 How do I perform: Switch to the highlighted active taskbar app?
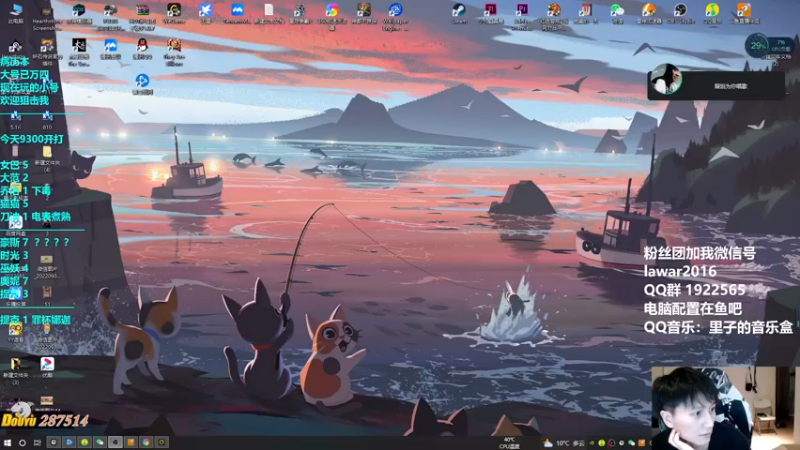click(115, 442)
